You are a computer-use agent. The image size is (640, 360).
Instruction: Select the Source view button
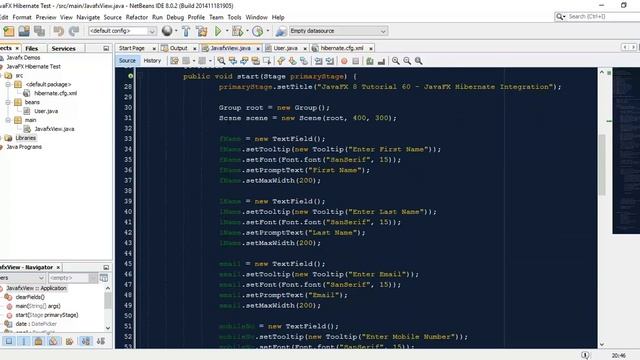coord(127,61)
